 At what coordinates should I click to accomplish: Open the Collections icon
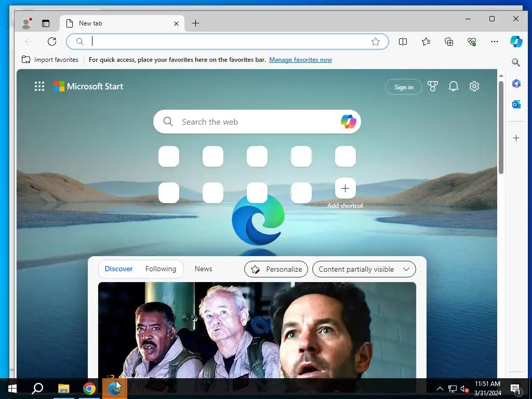point(449,42)
